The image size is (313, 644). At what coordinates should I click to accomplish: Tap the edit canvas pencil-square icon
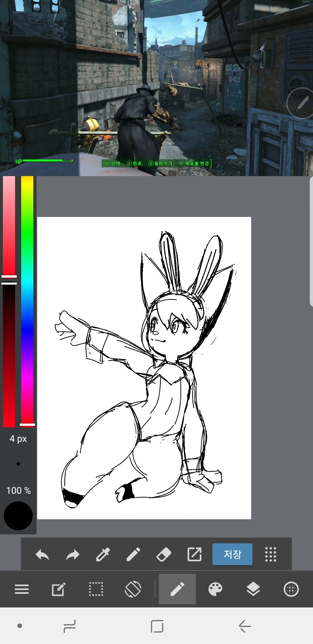(x=59, y=589)
